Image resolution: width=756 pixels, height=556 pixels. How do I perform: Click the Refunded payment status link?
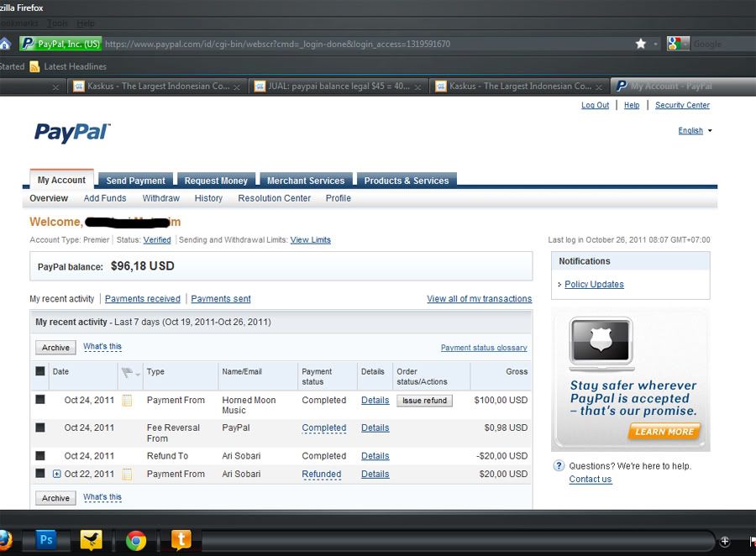[321, 474]
